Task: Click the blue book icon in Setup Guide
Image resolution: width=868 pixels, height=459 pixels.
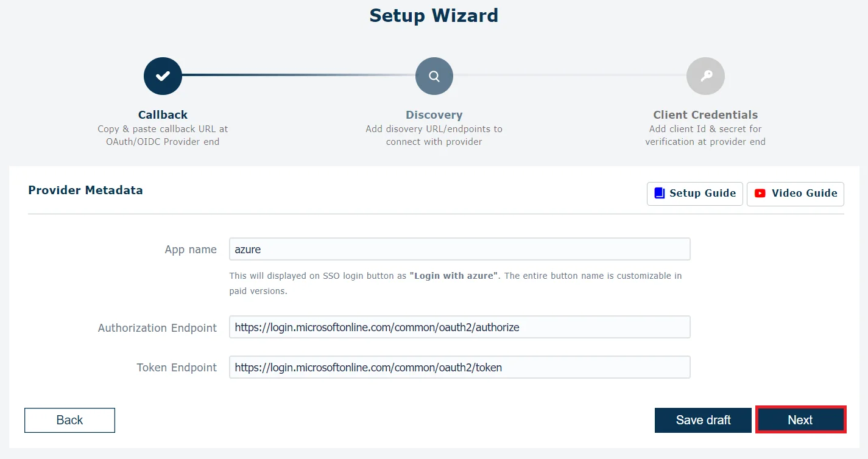Action: click(659, 193)
